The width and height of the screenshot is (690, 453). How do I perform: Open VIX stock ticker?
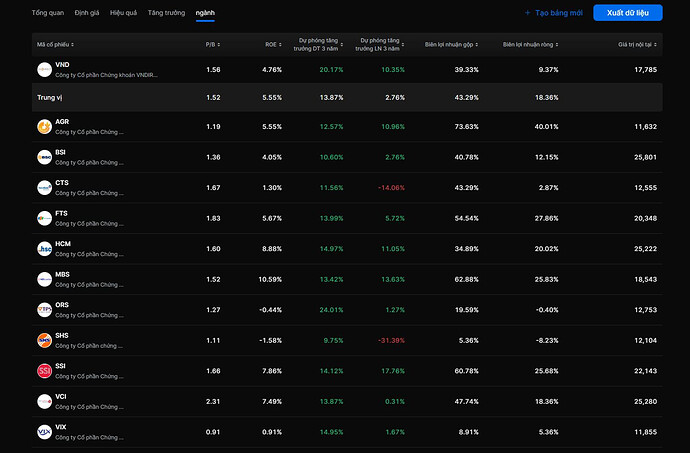pyautogui.click(x=61, y=427)
